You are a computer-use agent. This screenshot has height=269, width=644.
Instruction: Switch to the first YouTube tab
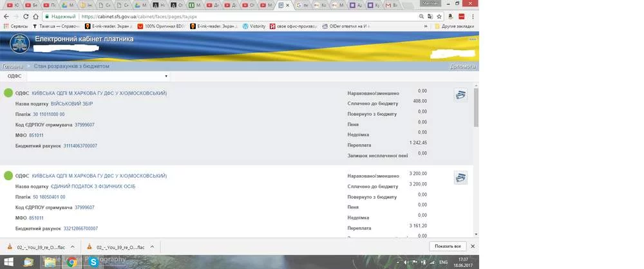pyautogui.click(x=12, y=5)
